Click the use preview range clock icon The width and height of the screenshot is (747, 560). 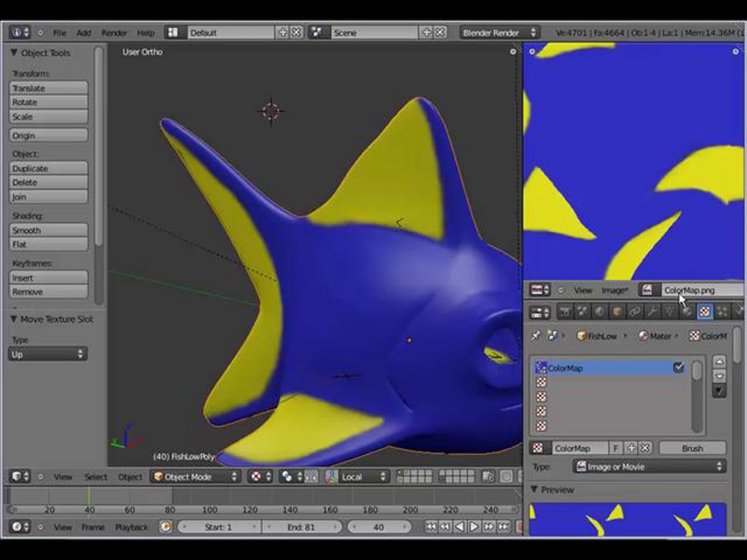click(166, 527)
